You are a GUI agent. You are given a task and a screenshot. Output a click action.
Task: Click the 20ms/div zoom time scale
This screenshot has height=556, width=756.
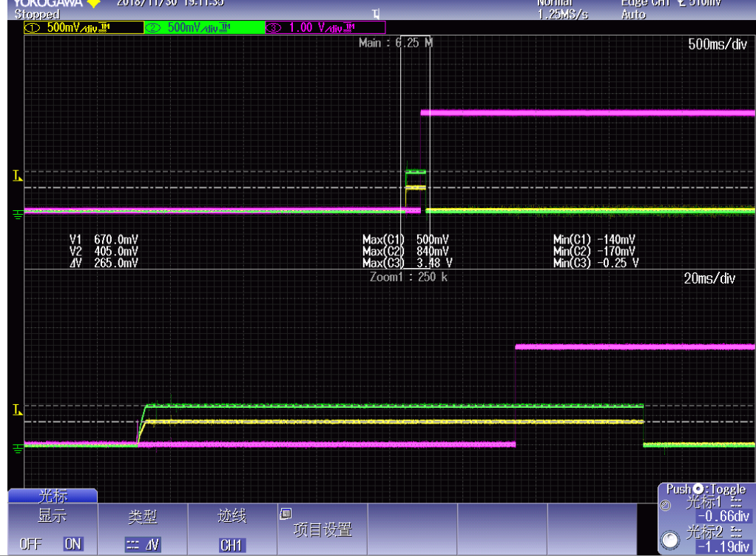tap(709, 278)
